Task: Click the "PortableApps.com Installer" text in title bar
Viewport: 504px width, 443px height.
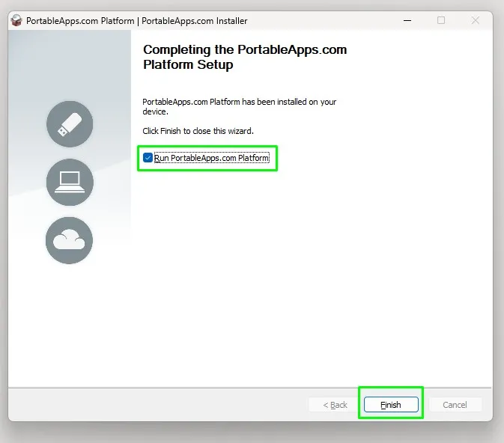Action: (x=195, y=21)
